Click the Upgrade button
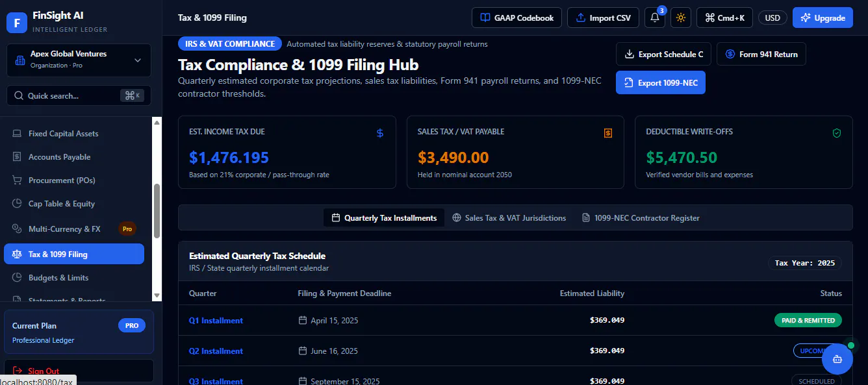Viewport: 868px width, 385px height. pos(823,18)
